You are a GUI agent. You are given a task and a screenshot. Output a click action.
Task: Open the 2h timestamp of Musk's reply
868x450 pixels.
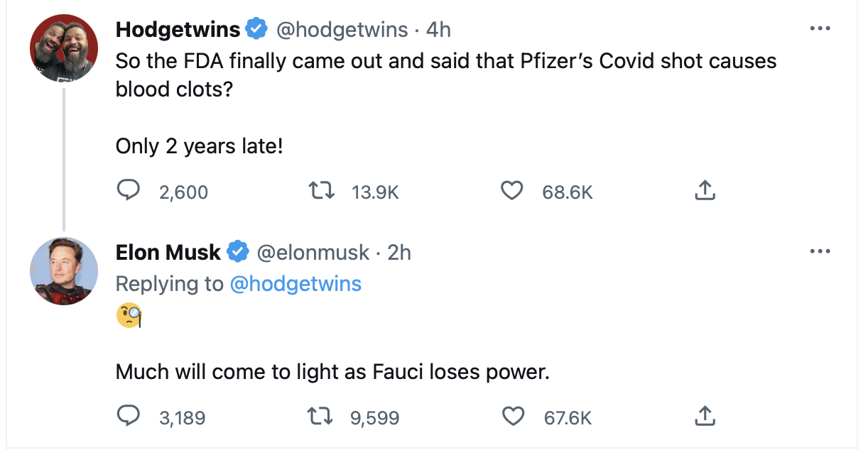(399, 252)
